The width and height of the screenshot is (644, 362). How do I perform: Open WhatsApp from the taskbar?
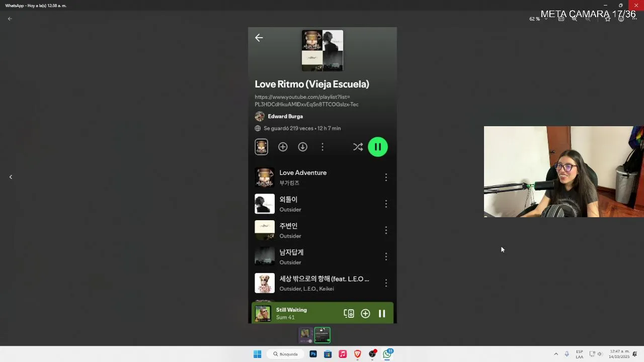(x=387, y=354)
